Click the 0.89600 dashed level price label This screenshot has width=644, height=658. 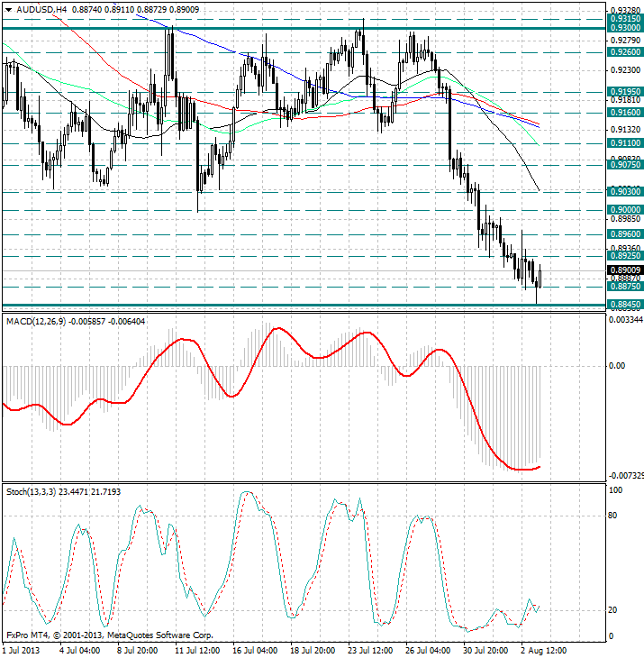pos(624,234)
